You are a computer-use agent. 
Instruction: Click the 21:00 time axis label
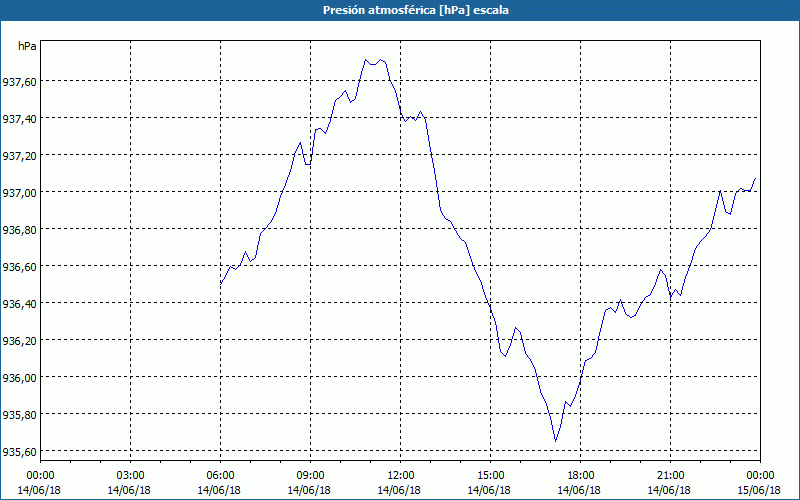pos(670,476)
